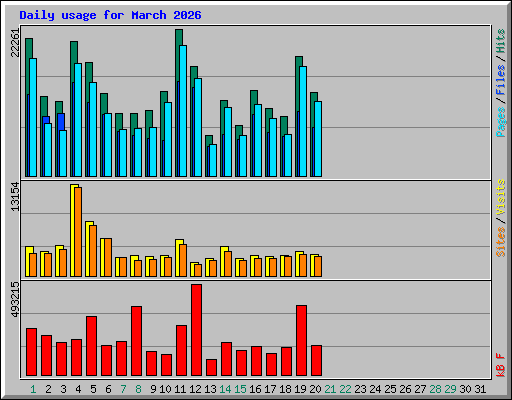Click the cyan Pages bar for day 20
This screenshot has width=512, height=400.
(x=318, y=139)
